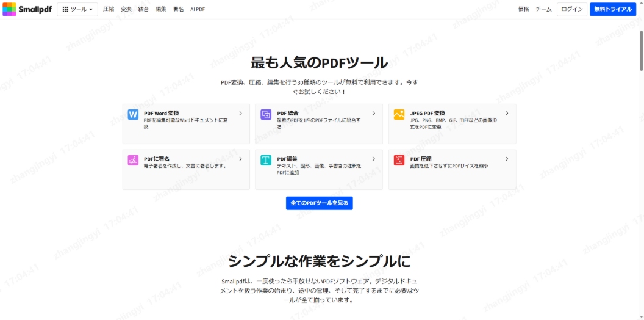Click the chevron arrow on PDFに署名 card
The height and width of the screenshot is (320, 644).
coord(241,159)
